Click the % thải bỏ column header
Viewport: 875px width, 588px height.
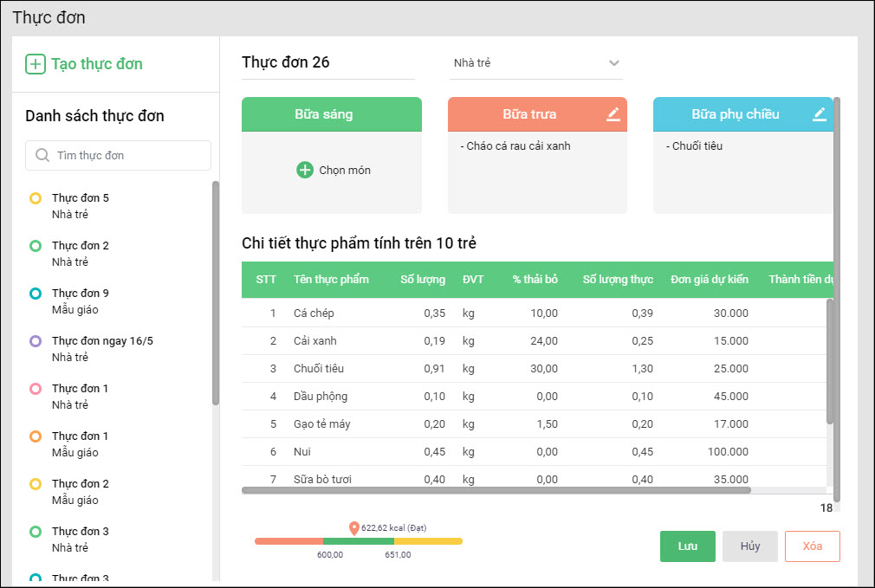click(x=535, y=280)
